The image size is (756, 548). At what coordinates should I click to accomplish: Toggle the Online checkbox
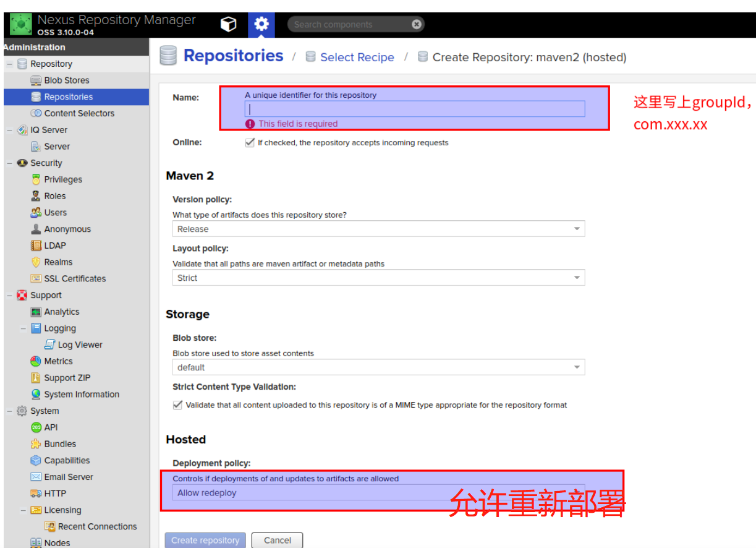point(250,142)
